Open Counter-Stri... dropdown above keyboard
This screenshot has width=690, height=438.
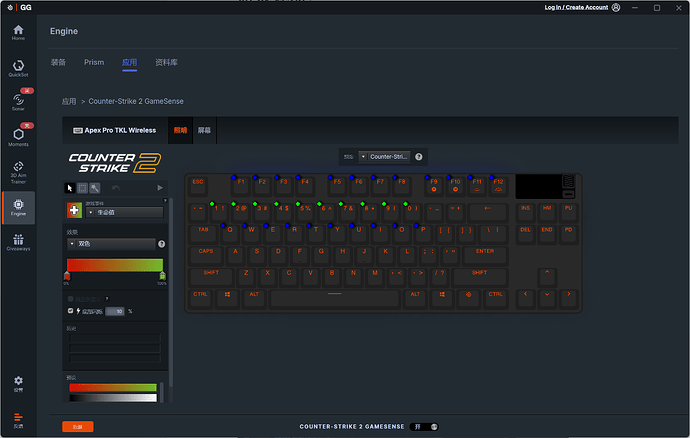tap(384, 156)
